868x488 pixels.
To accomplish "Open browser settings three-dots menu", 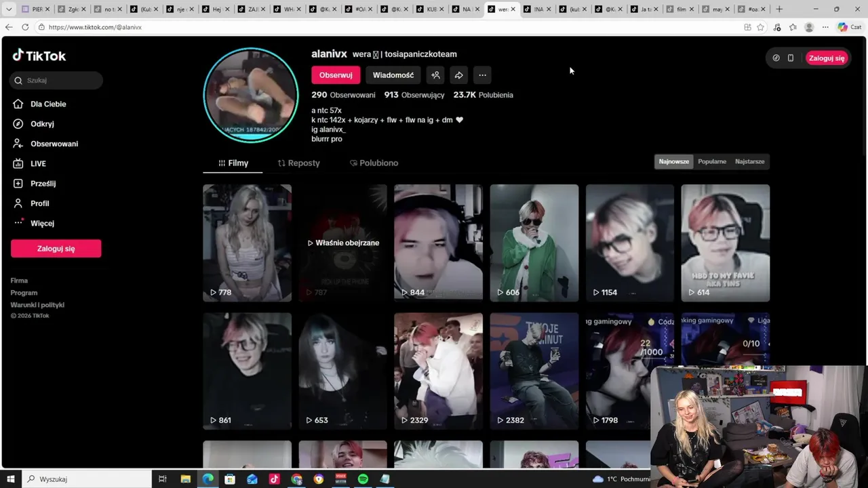I will click(x=825, y=27).
